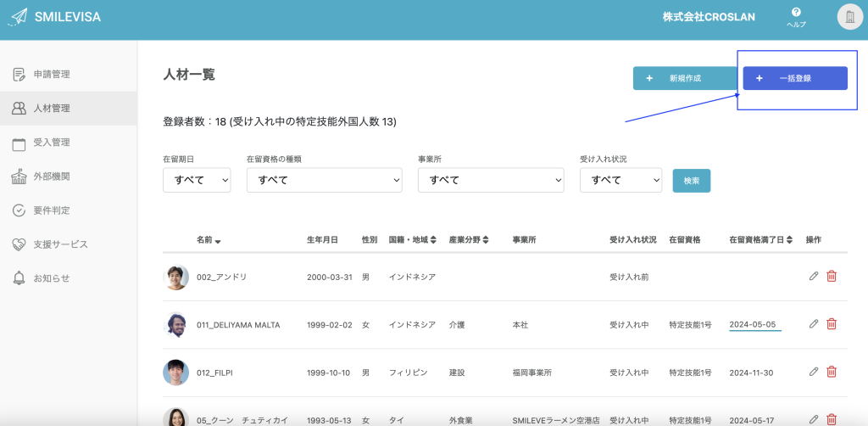This screenshot has height=426, width=868.
Task: Click the 支援サービス handshake icon
Action: coord(19,244)
